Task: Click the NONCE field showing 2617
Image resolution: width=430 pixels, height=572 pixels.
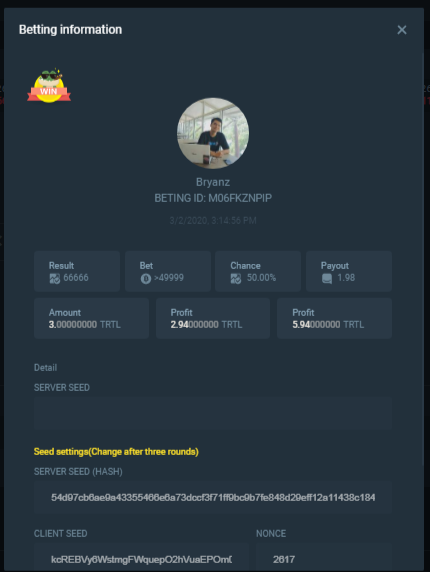Action: tap(324, 557)
